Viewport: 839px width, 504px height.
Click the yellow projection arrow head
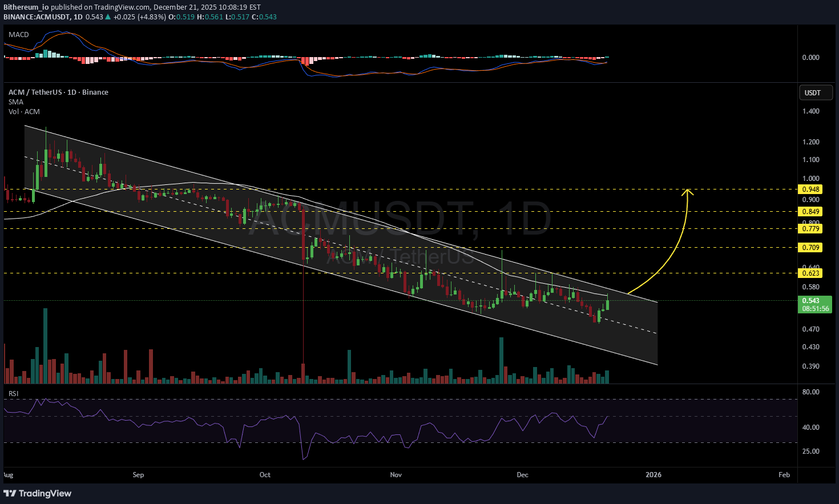pyautogui.click(x=688, y=192)
